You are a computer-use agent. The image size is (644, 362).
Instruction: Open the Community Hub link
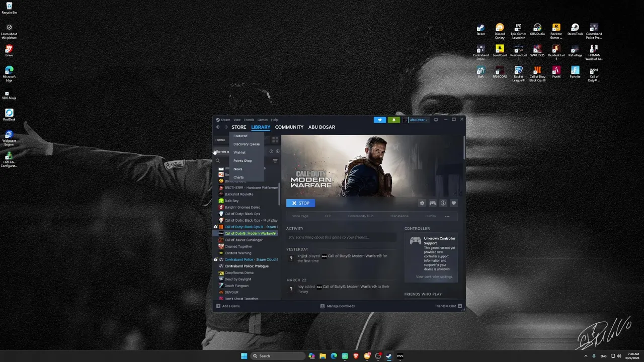point(361,216)
